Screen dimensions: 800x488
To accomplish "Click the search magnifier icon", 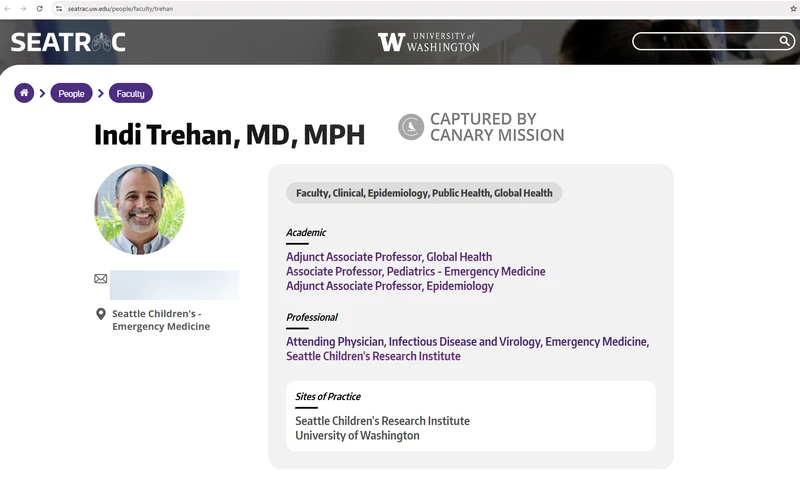I will (785, 41).
